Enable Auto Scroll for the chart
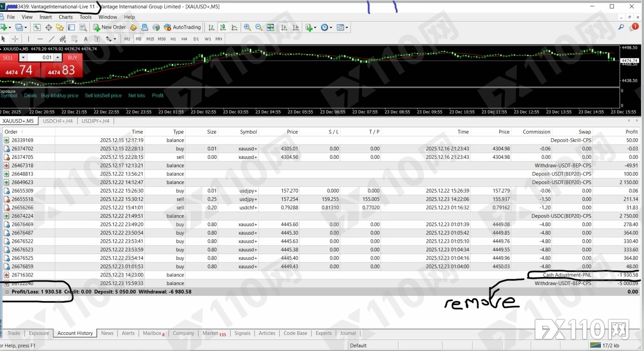The width and height of the screenshot is (644, 351). coord(285,27)
